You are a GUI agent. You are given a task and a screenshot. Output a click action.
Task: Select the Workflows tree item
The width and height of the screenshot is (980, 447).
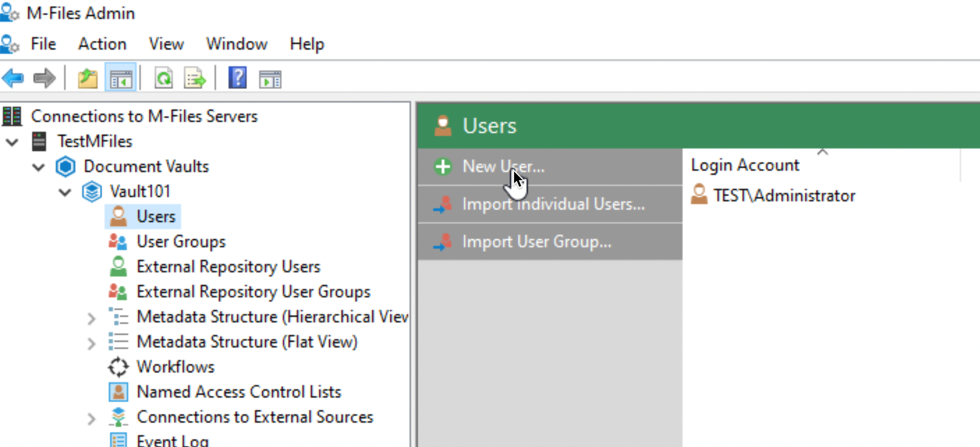(x=176, y=367)
